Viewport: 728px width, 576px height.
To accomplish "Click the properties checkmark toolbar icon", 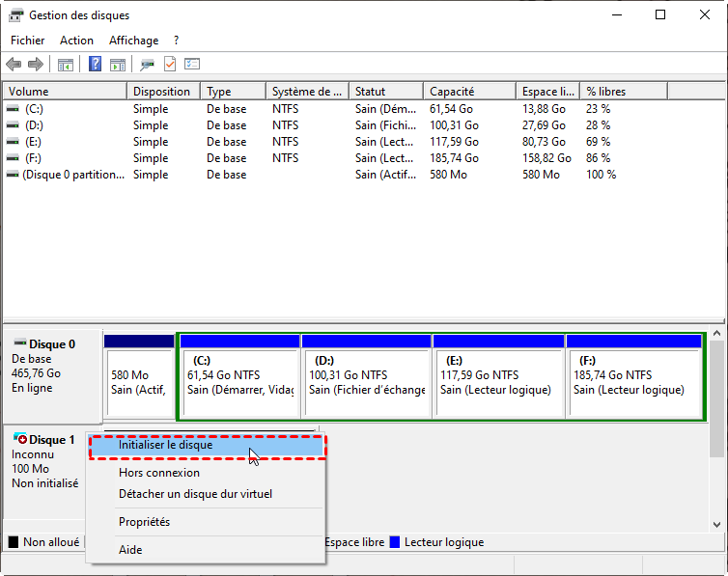I will [x=170, y=64].
